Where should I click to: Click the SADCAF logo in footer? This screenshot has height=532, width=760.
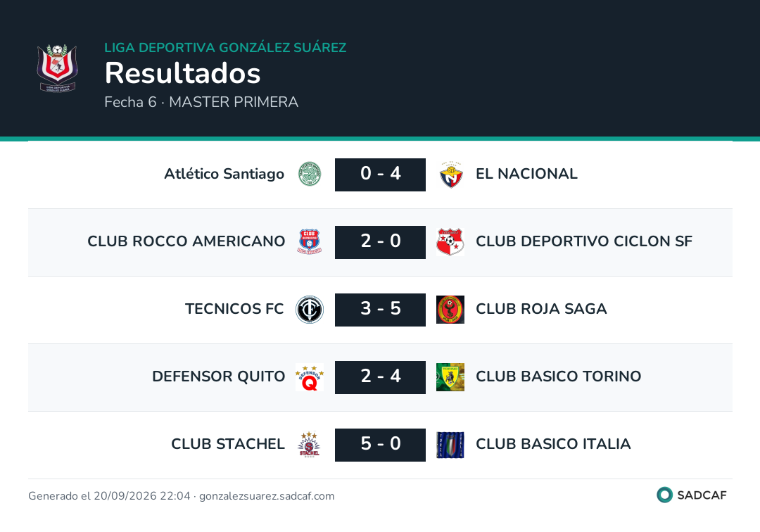click(x=692, y=495)
